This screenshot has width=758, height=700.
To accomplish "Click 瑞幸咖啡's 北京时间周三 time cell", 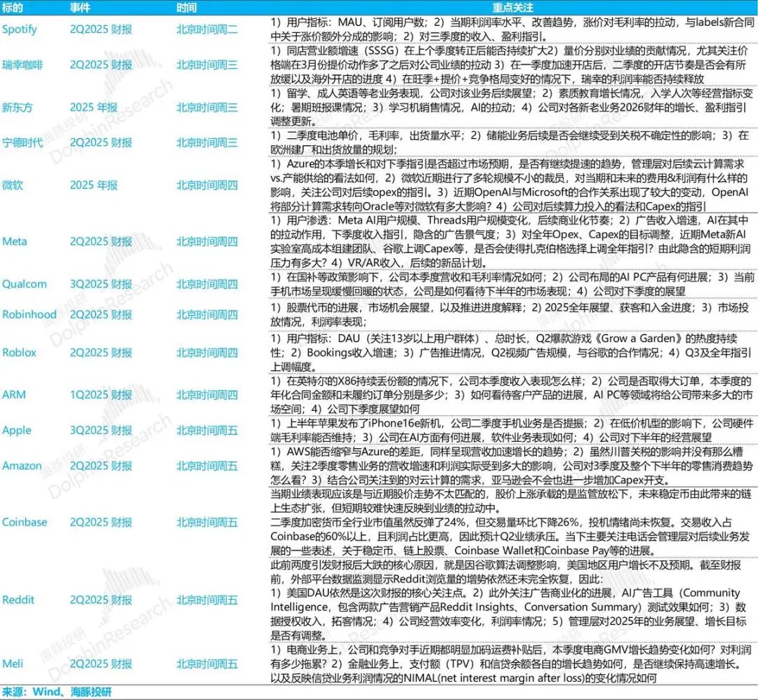I will (207, 65).
